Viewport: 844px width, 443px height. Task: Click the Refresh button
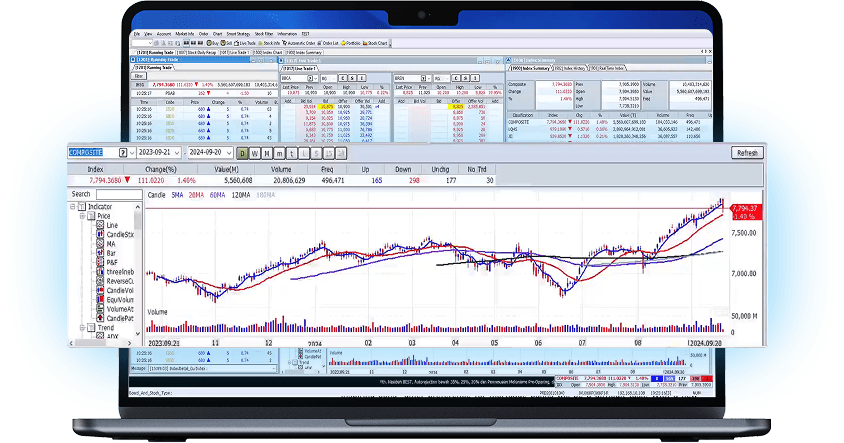[x=747, y=153]
